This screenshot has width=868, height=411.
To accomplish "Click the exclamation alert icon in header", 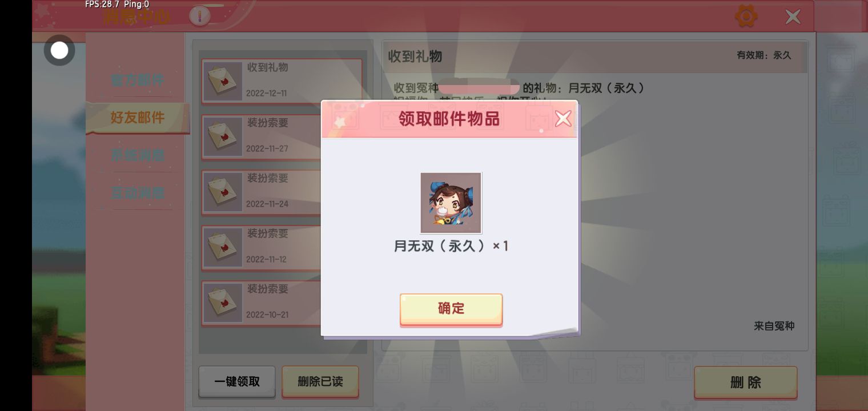I will [x=200, y=16].
